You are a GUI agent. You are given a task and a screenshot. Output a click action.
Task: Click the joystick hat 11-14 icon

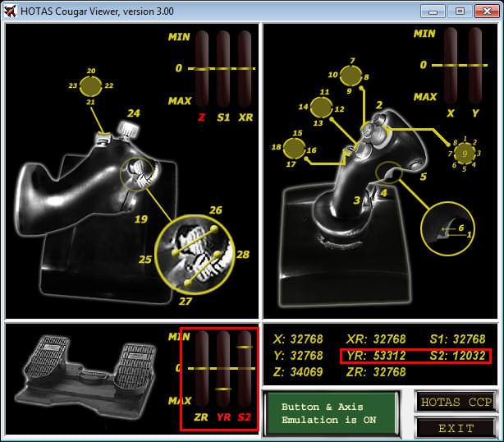click(x=322, y=107)
